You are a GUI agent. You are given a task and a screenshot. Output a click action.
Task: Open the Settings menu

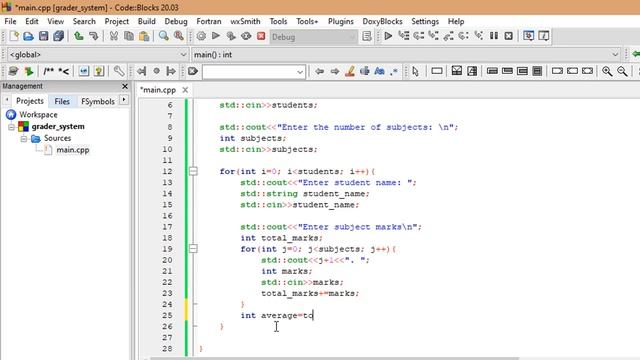click(425, 21)
